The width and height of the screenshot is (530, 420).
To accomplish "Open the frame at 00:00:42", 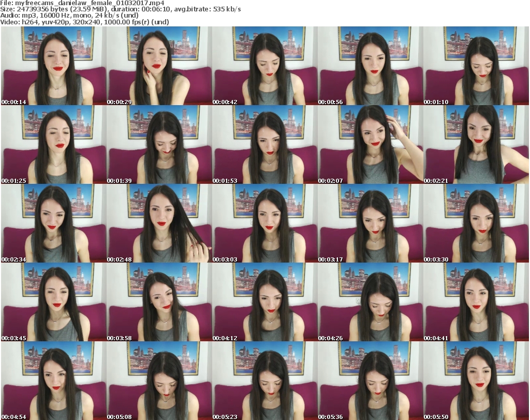I will (x=264, y=66).
